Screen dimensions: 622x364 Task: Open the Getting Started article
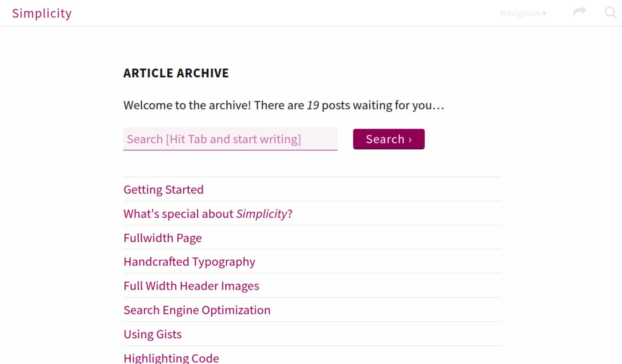coord(163,190)
